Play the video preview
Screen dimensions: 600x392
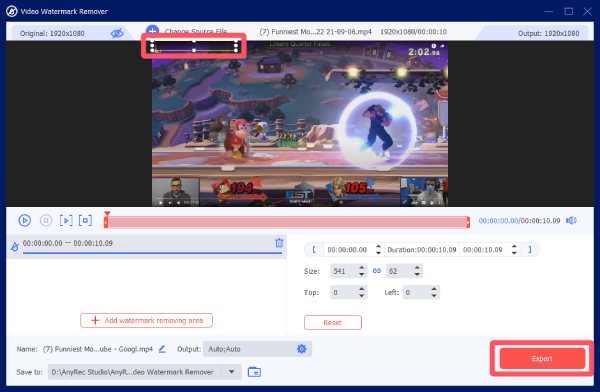tap(25, 220)
